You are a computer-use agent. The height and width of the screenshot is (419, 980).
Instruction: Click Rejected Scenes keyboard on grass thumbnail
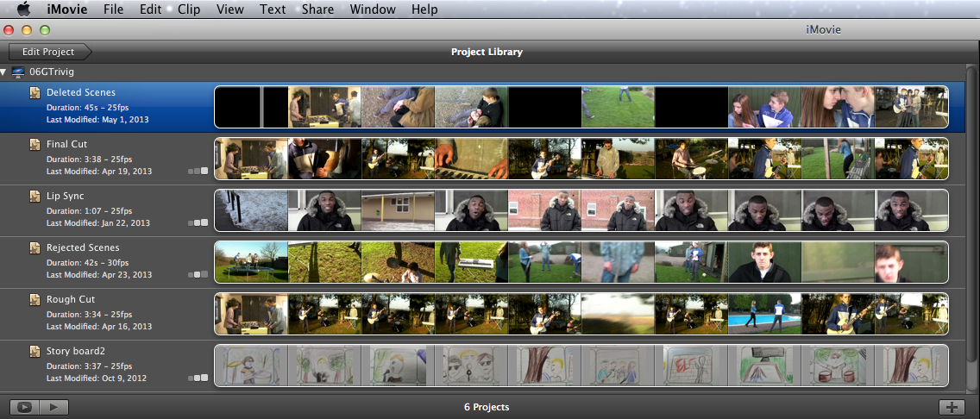tap(471, 263)
